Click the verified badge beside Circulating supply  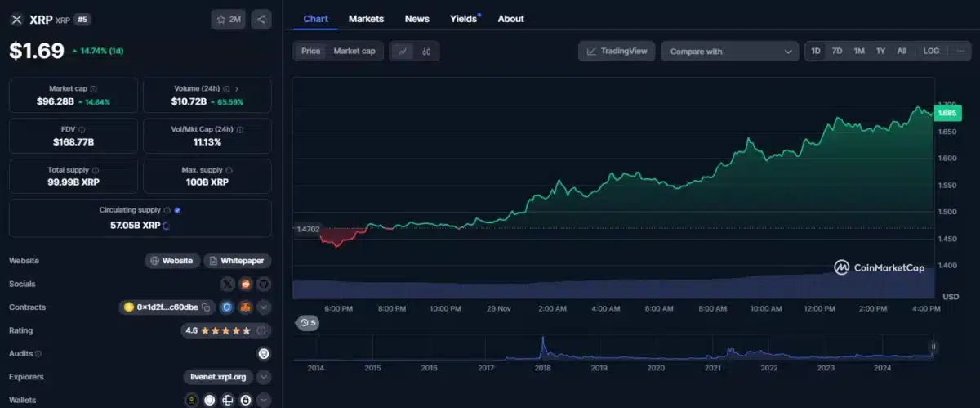(x=177, y=210)
